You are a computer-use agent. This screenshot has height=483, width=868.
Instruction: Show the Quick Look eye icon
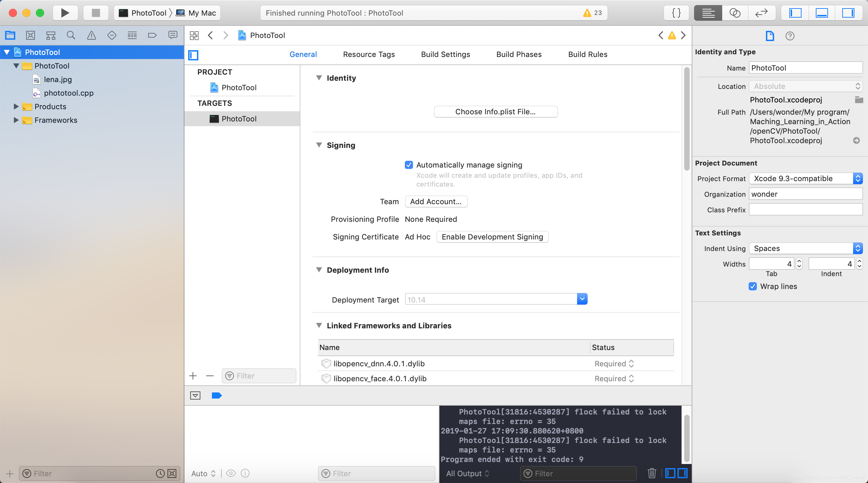pos(231,473)
